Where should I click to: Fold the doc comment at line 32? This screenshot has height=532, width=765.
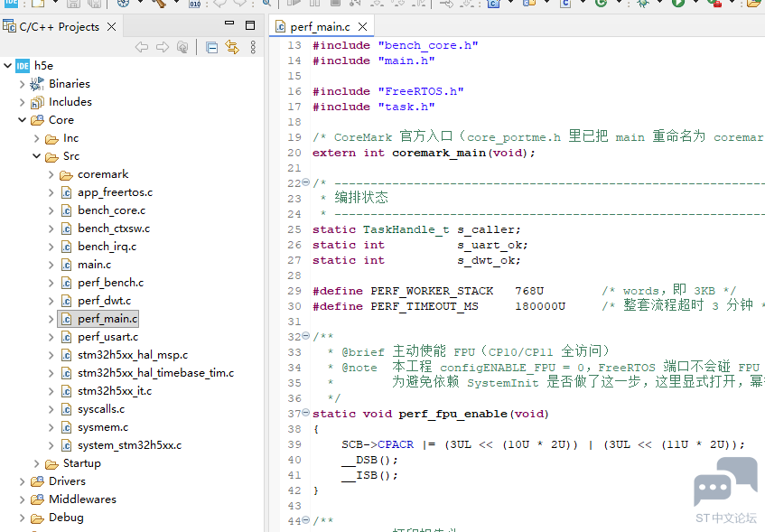click(306, 335)
